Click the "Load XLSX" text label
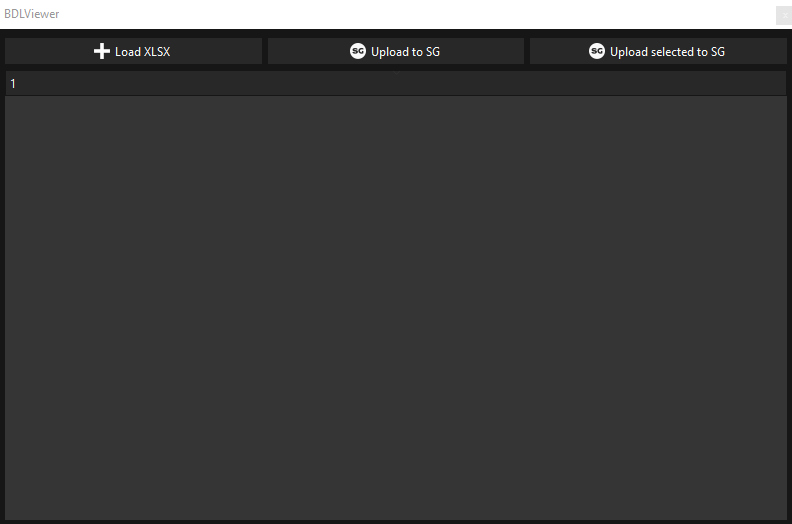Viewport: 792px width, 524px height. (142, 52)
